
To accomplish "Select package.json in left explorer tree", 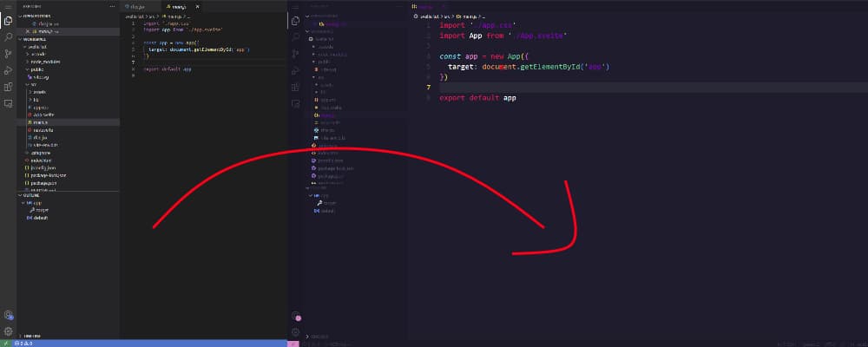I will (45, 183).
